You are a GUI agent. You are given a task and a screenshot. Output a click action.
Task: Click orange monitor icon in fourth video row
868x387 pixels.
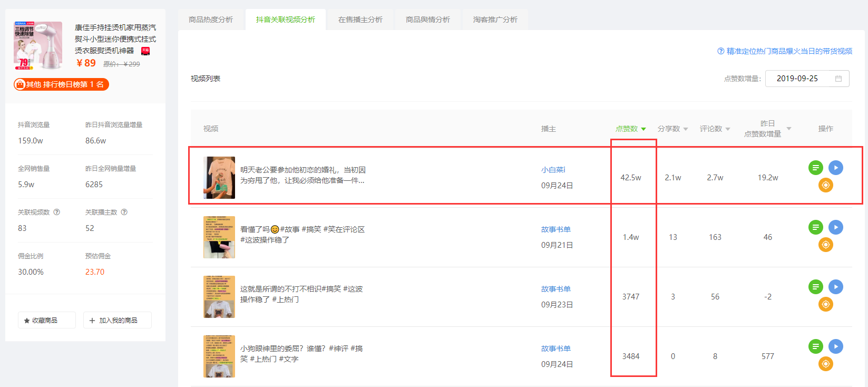(825, 364)
